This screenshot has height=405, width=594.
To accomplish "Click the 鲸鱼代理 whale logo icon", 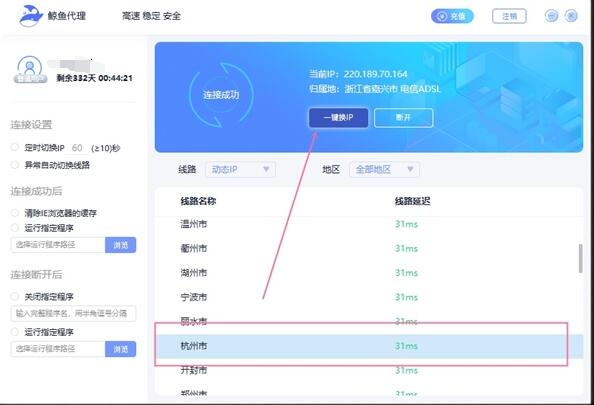I will pos(31,16).
